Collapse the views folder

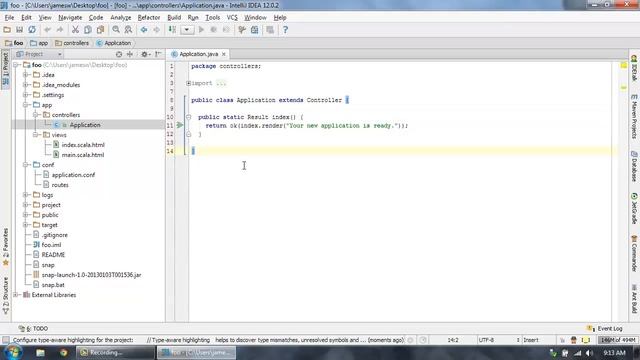[x=36, y=135]
